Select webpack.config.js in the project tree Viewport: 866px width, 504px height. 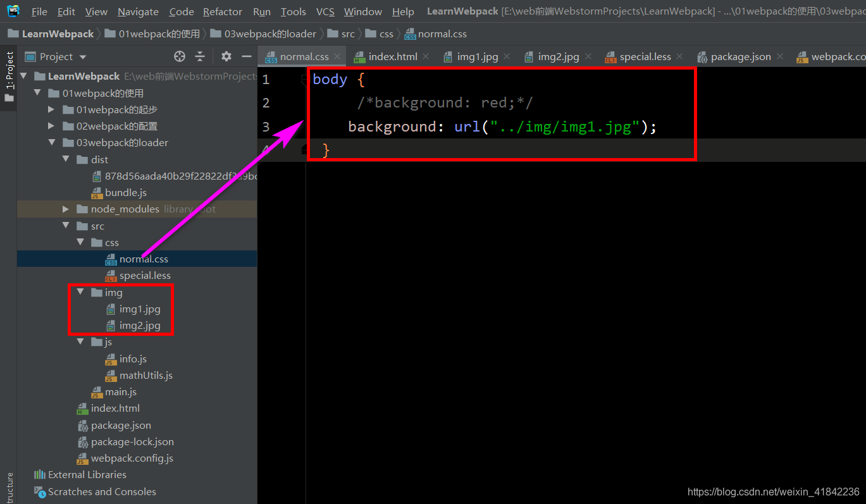point(132,458)
